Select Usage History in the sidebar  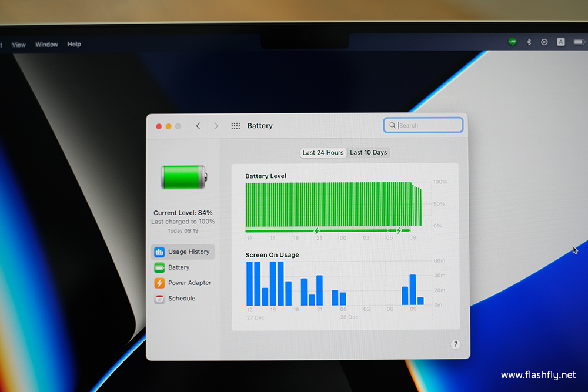click(183, 252)
